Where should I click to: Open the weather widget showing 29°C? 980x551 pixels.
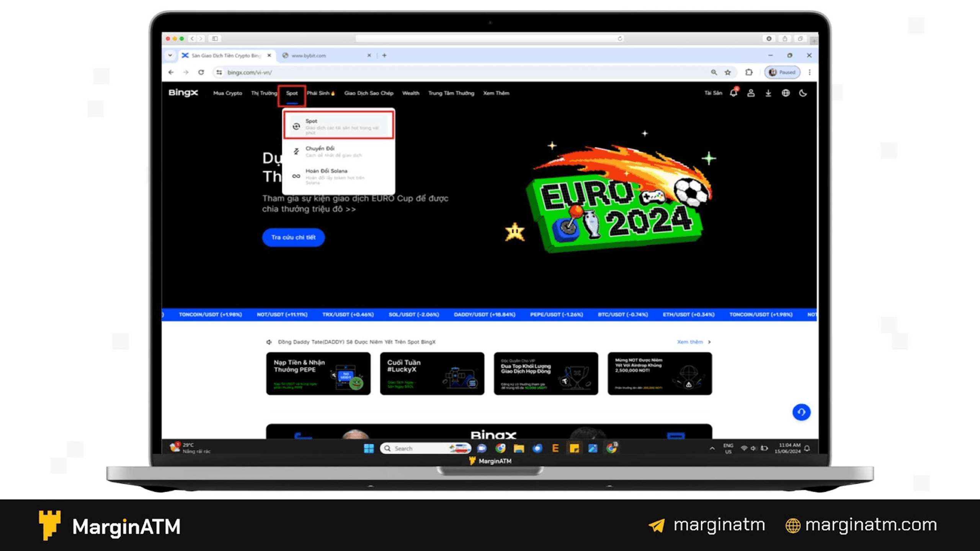point(190,448)
